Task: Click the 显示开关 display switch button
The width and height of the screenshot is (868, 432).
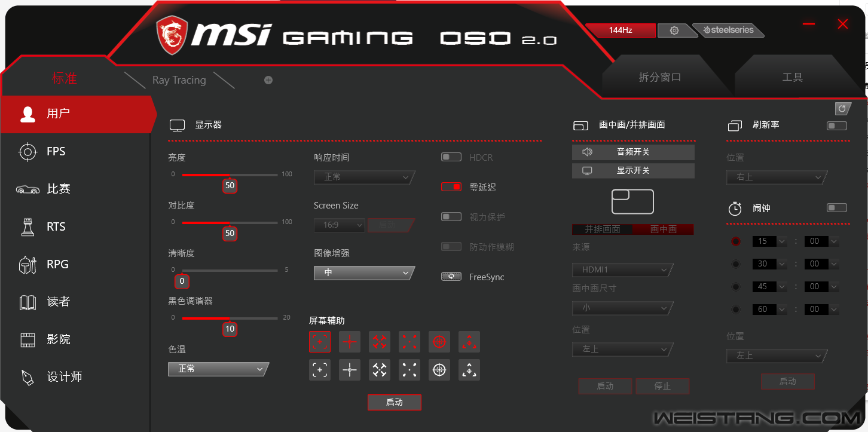Action: pyautogui.click(x=633, y=171)
